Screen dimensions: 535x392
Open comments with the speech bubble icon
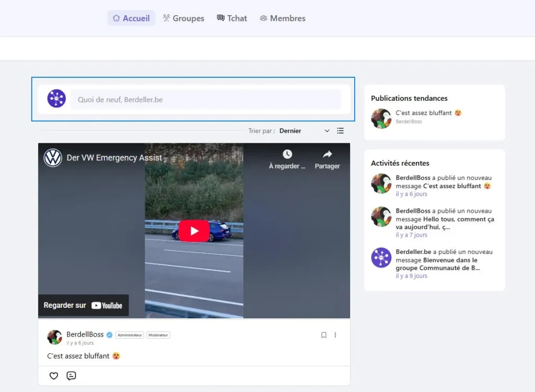72,376
